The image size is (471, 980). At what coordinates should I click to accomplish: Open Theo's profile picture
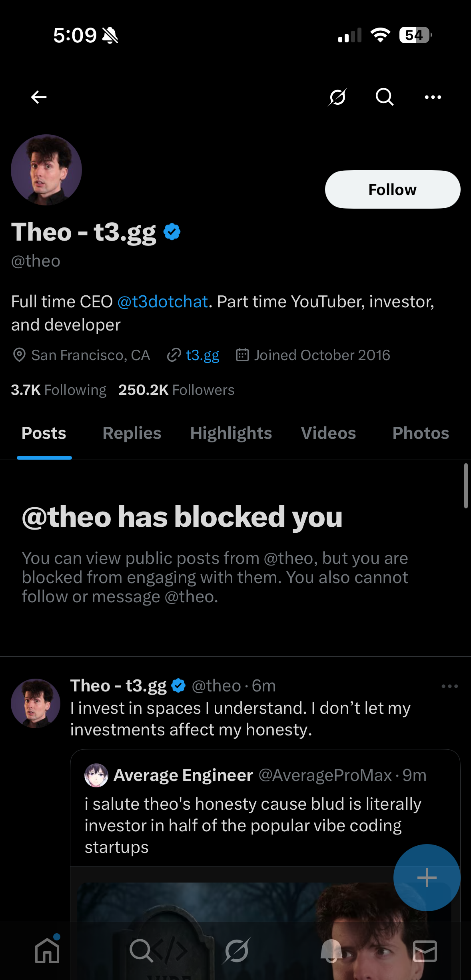(x=46, y=170)
